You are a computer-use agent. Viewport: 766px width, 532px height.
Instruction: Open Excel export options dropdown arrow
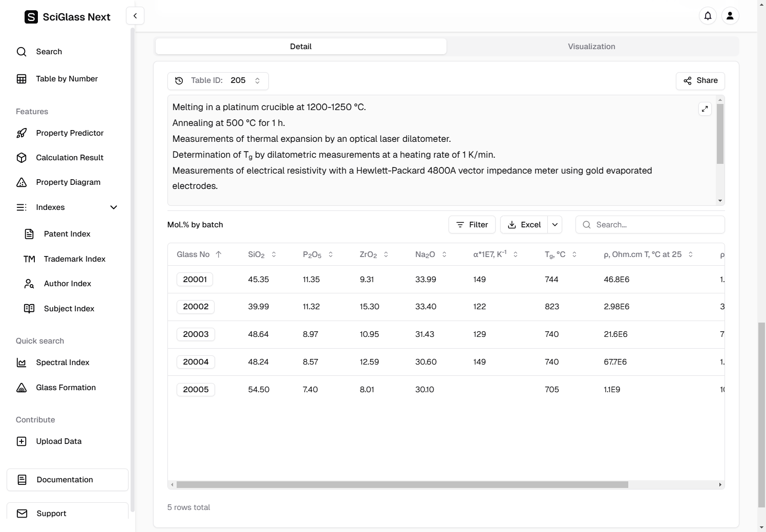pos(555,225)
